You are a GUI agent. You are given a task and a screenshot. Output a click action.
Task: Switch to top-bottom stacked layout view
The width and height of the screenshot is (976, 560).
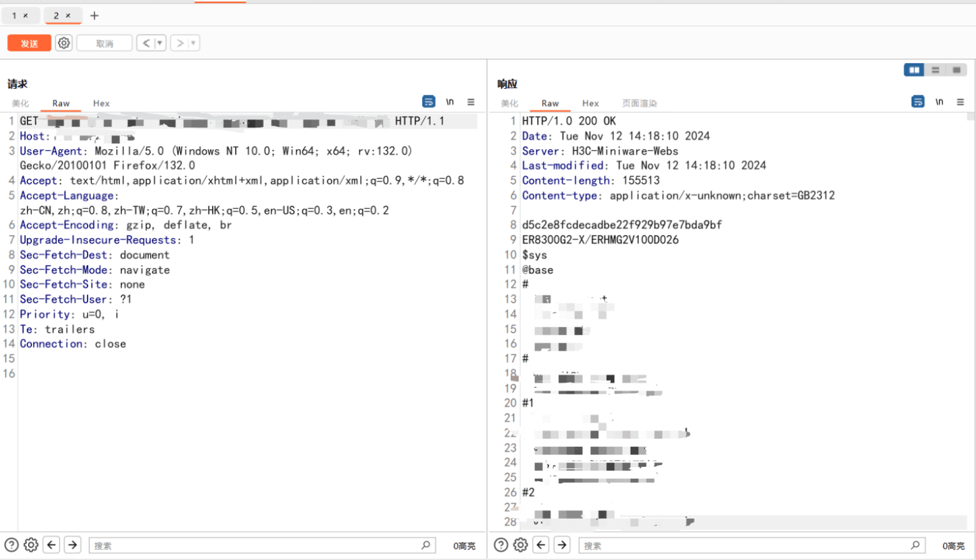[x=935, y=70]
